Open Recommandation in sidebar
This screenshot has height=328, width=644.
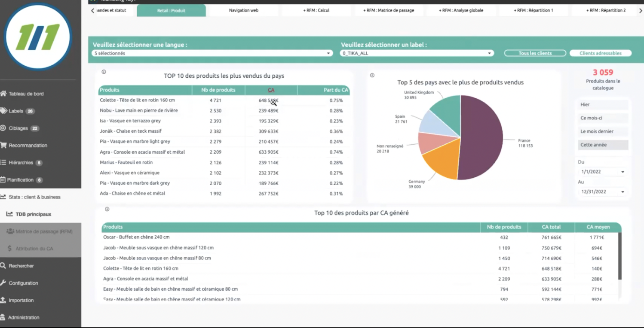[x=28, y=145]
